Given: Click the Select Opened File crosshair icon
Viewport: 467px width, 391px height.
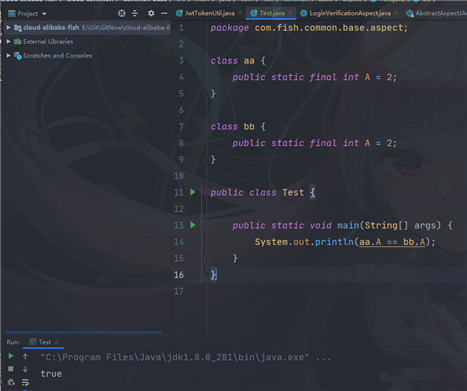Looking at the screenshot, I should point(122,13).
